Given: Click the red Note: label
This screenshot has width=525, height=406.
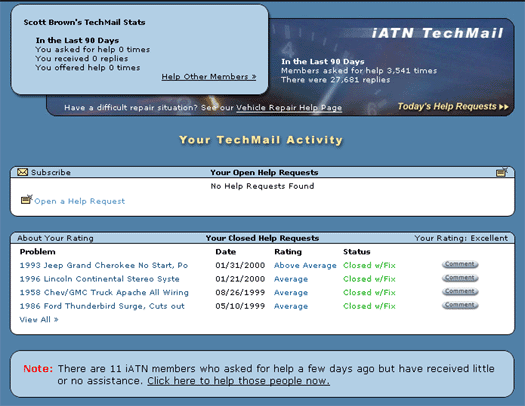Looking at the screenshot, I should coord(38,369).
